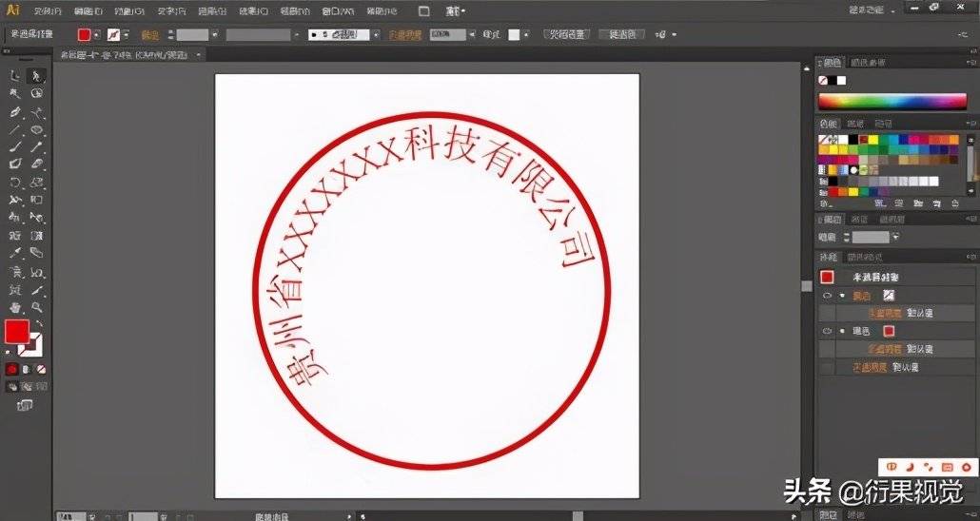The height and width of the screenshot is (521, 980).
Task: Select the Slice tool
Action: [x=37, y=290]
